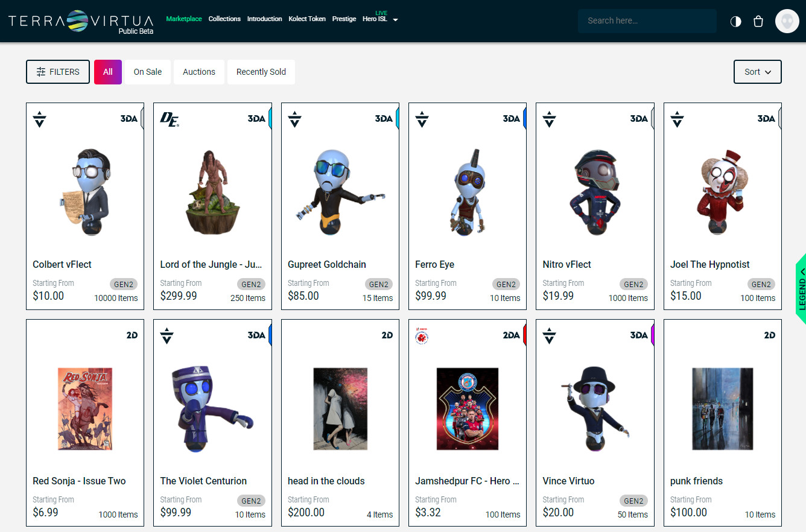Expand the LEGEND side tab

point(801,288)
